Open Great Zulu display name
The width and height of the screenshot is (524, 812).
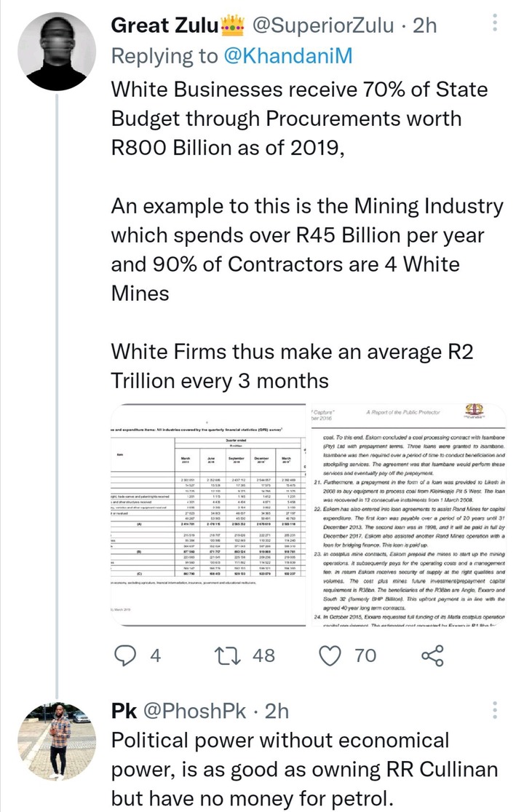click(x=165, y=25)
